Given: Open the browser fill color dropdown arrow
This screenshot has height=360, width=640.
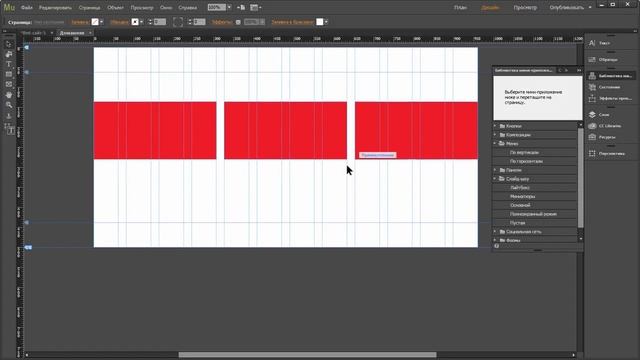Looking at the screenshot, I should pyautogui.click(x=326, y=22).
